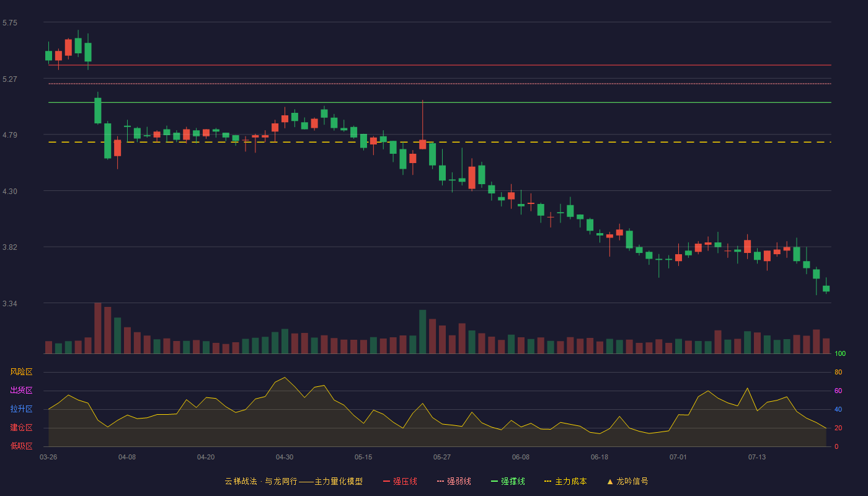Toggle the 云梯战法 主力量化模型 legend entry
The image size is (868, 496).
point(294,481)
